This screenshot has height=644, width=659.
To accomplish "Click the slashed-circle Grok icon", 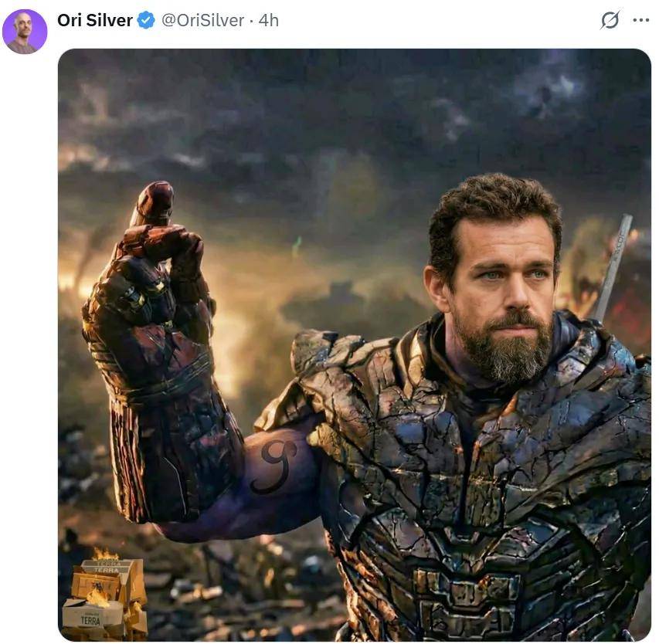I will click(610, 20).
